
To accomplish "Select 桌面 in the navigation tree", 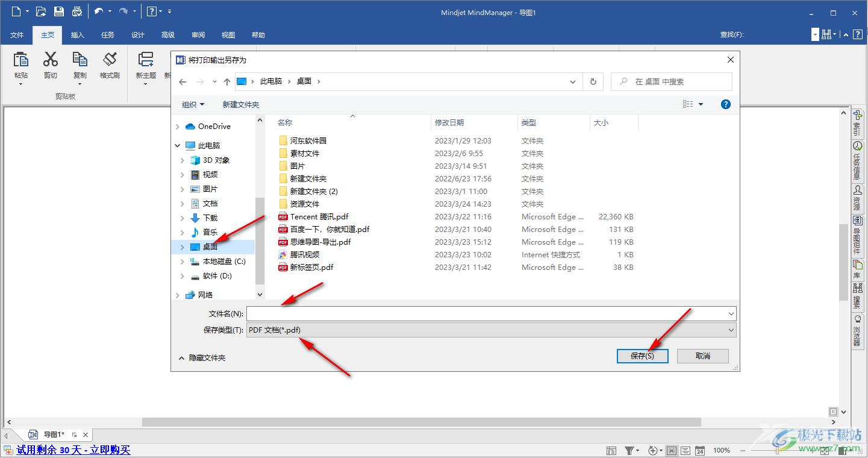I will coord(210,247).
